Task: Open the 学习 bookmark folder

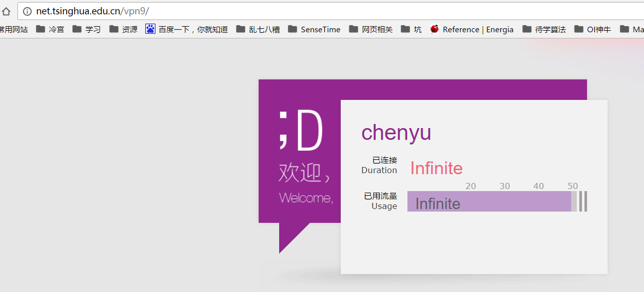Action: click(87, 29)
